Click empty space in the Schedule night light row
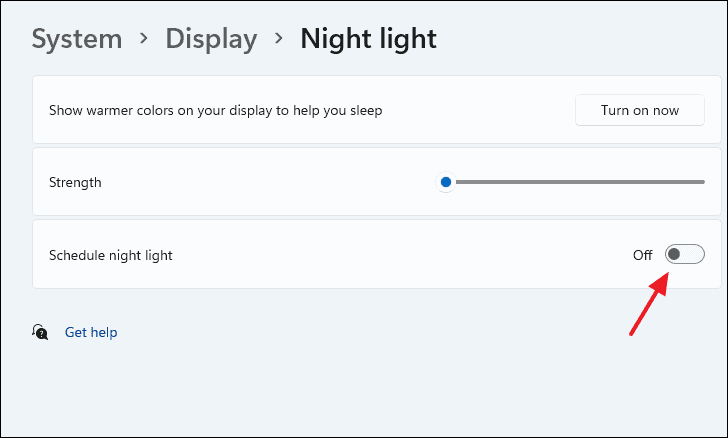Image resolution: width=728 pixels, height=438 pixels. 400,255
